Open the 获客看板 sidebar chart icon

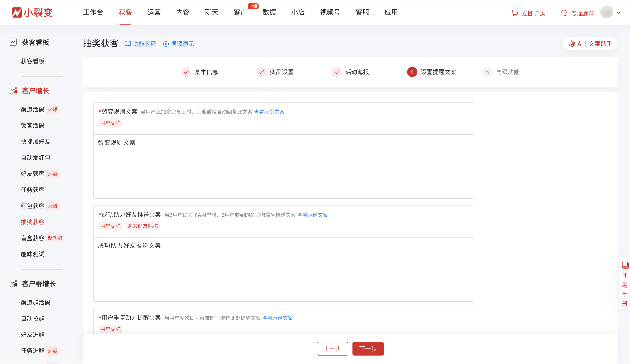[13, 43]
